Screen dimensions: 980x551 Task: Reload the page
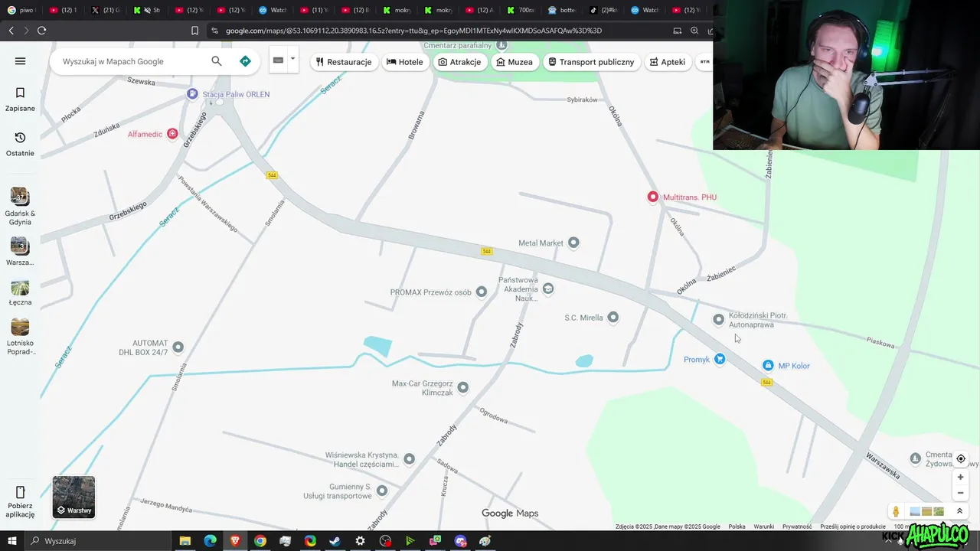click(41, 31)
